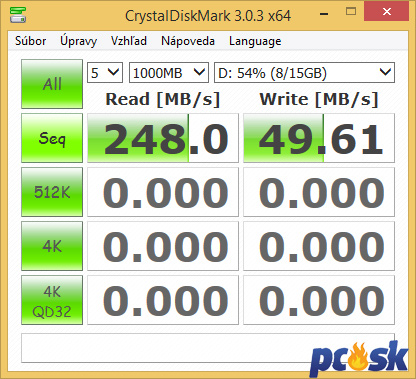The height and width of the screenshot is (379, 416).
Task: Launch the 4K QD32 test
Action: (x=52, y=300)
